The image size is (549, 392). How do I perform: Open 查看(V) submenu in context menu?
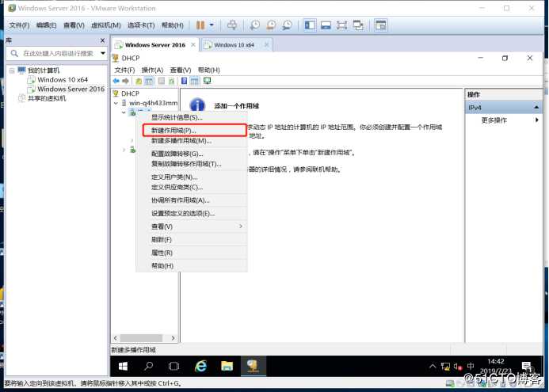[x=192, y=226]
